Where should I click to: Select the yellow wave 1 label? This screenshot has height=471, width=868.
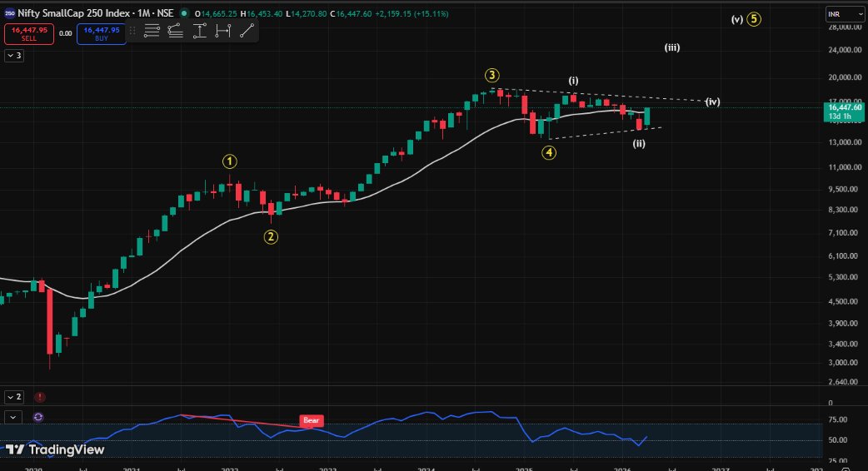tap(230, 161)
